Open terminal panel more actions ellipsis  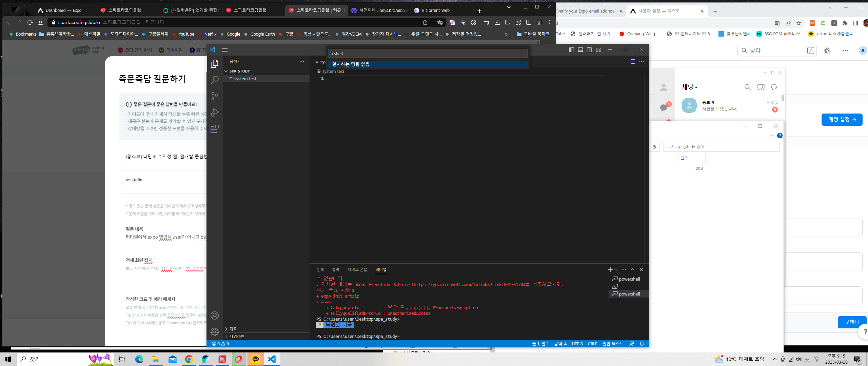point(624,269)
